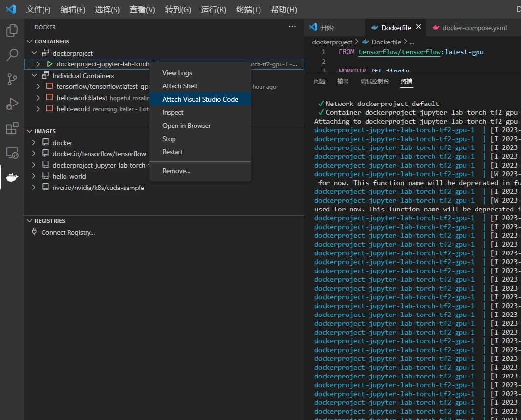Viewport: 521px width, 420px height.
Task: Click the Dockerfile breadcrumb segment
Action: click(x=386, y=42)
